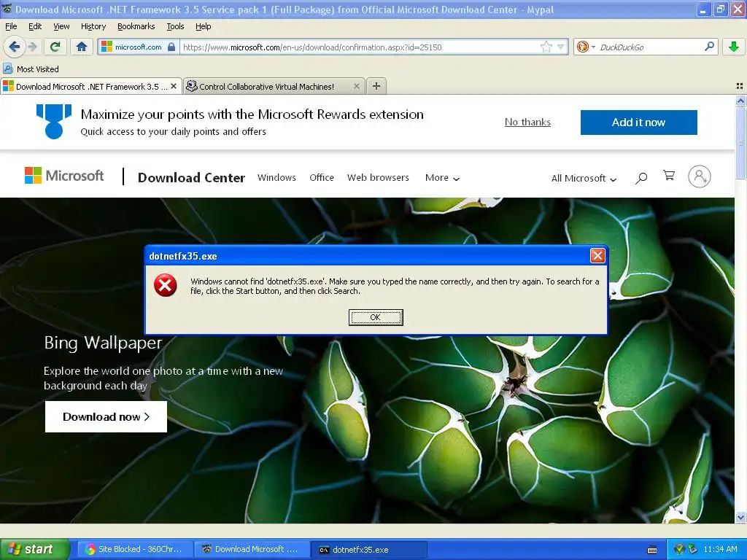Open the View menu

pos(61,26)
